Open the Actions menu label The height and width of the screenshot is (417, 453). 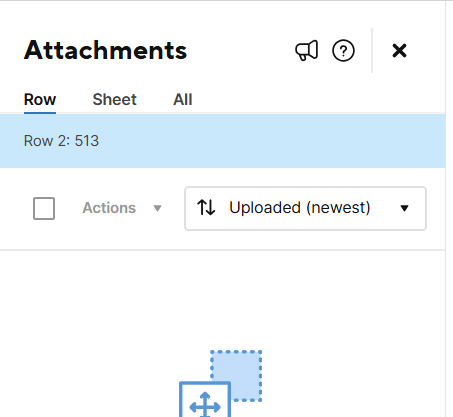coord(109,208)
